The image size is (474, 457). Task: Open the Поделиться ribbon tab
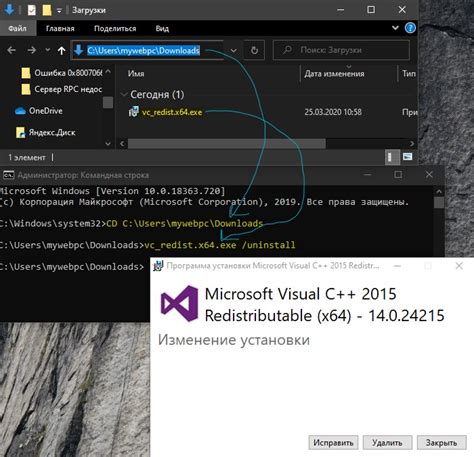pos(115,29)
